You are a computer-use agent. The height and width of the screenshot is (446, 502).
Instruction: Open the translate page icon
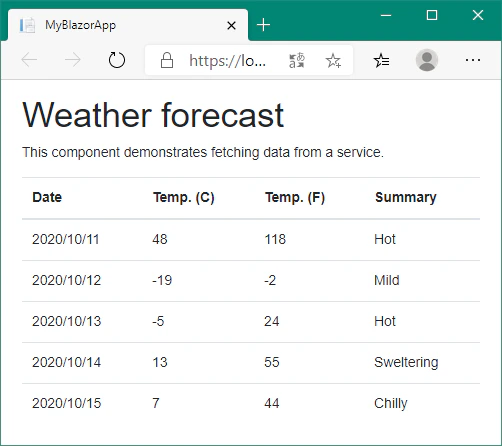297,60
